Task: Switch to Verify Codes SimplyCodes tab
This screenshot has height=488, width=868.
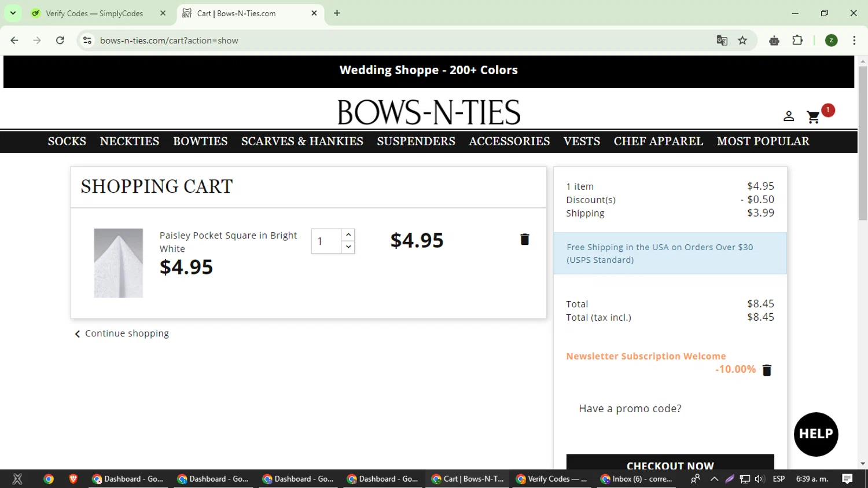Action: pos(95,13)
